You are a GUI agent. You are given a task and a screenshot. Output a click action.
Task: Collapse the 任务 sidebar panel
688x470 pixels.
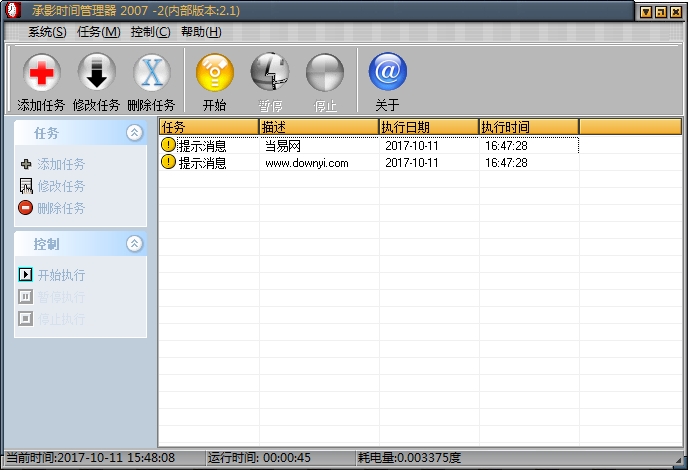pos(134,133)
